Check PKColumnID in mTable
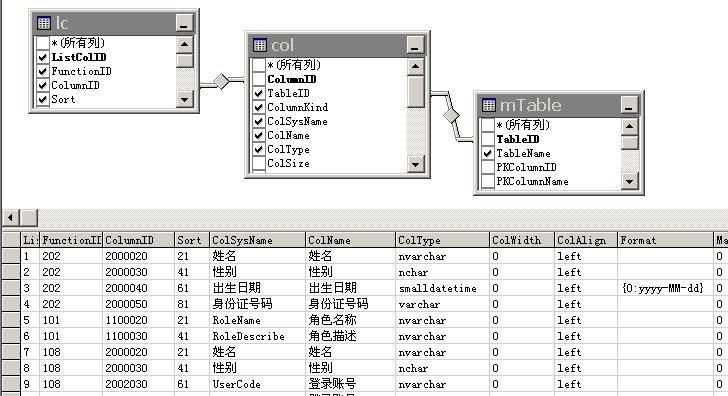The height and width of the screenshot is (396, 728). click(488, 167)
